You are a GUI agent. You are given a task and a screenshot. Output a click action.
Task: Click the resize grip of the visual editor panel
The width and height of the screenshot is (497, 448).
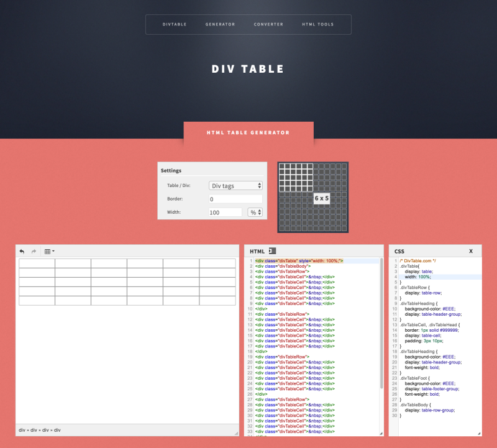coord(236,433)
